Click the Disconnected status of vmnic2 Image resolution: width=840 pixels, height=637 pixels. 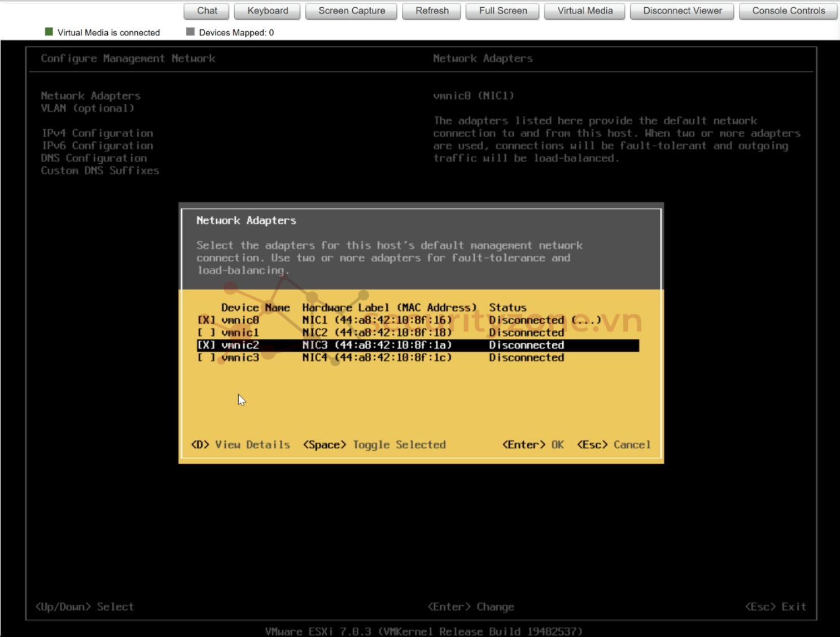click(527, 345)
